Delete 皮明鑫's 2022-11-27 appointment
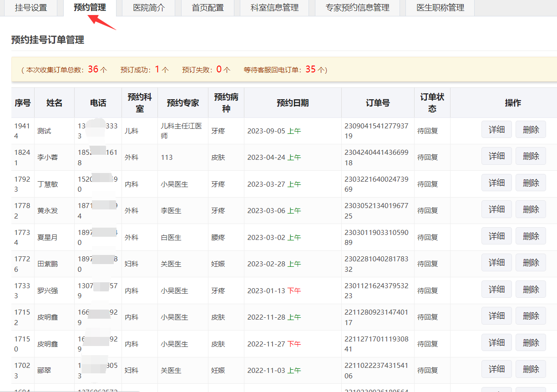Screen dimensions: 557x392 click(531, 342)
